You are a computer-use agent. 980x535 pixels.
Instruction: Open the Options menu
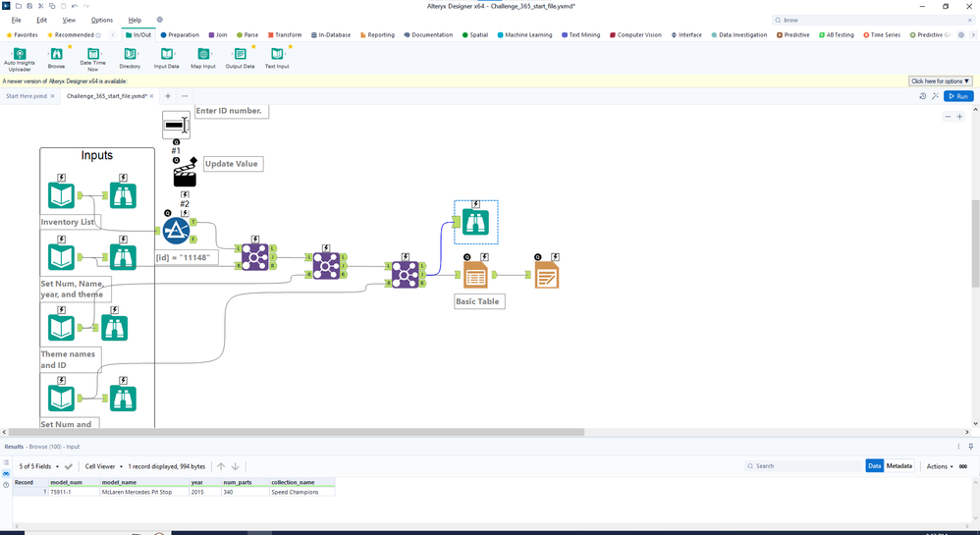coord(102,20)
